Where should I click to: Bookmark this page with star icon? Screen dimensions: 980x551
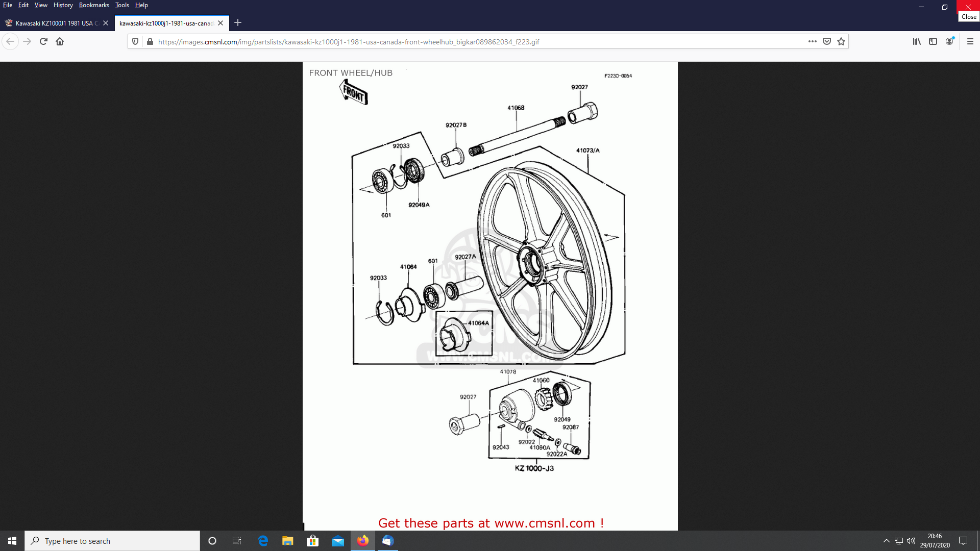pyautogui.click(x=841, y=42)
